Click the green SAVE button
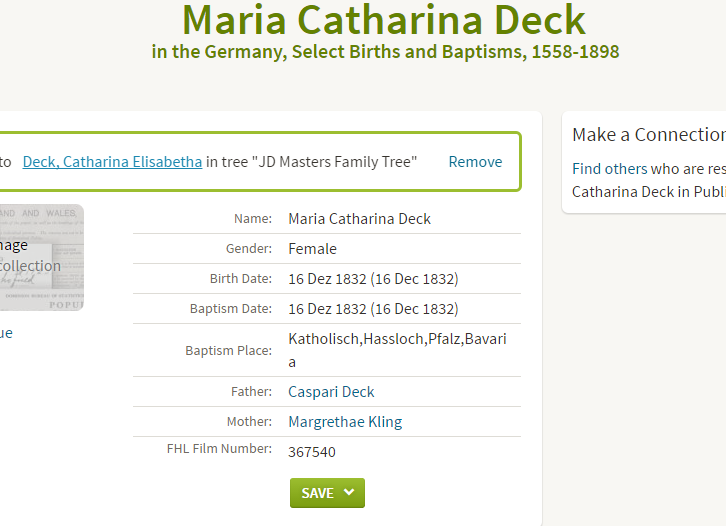 (x=327, y=493)
